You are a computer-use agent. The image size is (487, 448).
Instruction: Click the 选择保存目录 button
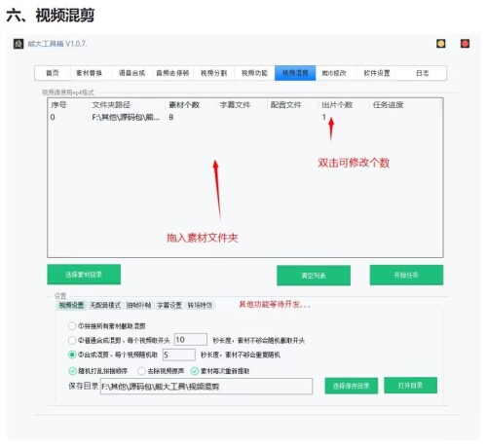coord(352,386)
